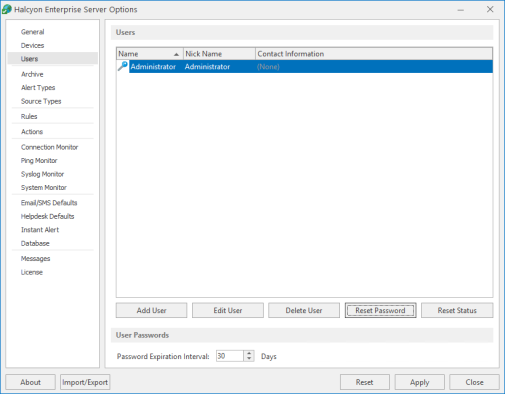Open the License section
The image size is (505, 394).
(32, 272)
